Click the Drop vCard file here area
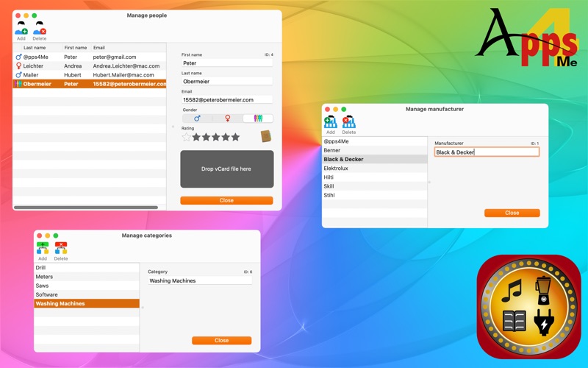 227,169
